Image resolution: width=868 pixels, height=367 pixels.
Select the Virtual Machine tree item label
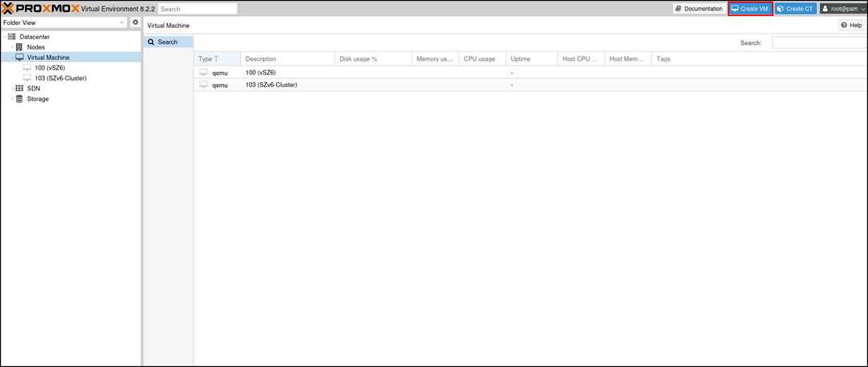click(48, 58)
